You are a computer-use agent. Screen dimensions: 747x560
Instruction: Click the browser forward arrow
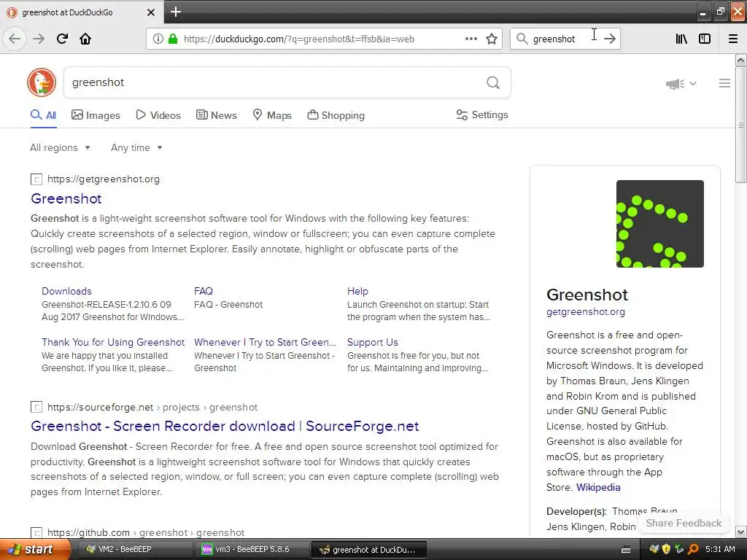pyautogui.click(x=39, y=39)
